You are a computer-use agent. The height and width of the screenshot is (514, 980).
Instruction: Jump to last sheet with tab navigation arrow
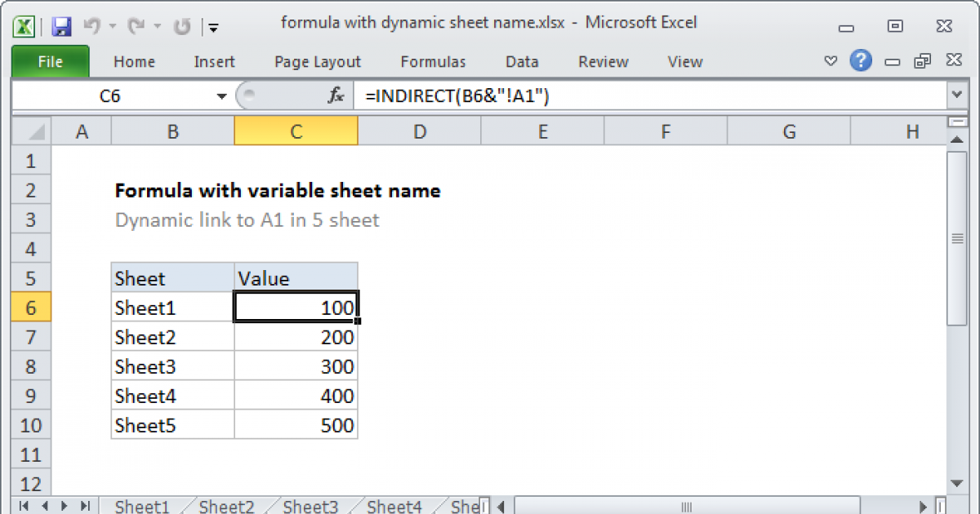coord(83,506)
